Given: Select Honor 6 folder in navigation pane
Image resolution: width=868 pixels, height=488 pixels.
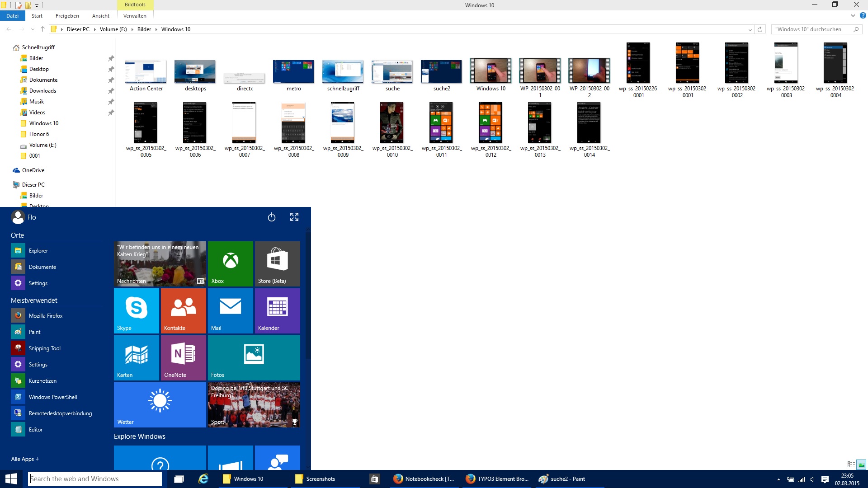Looking at the screenshot, I should 39,134.
